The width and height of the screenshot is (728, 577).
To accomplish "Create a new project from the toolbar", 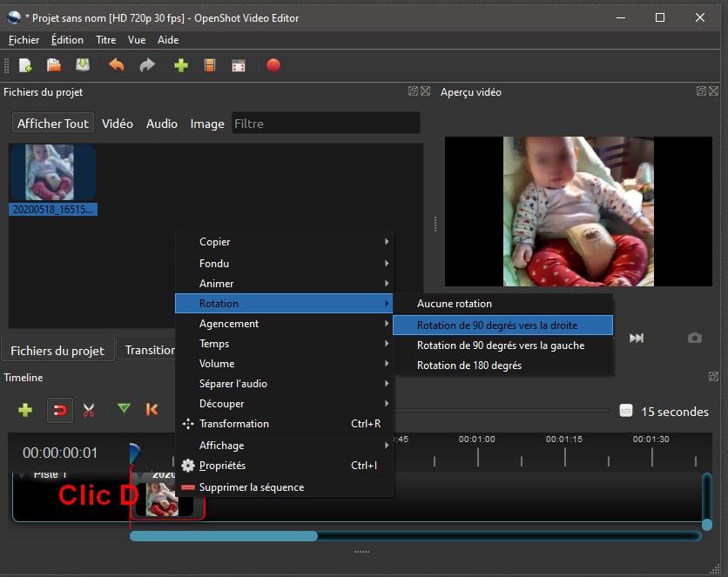I will click(x=25, y=65).
